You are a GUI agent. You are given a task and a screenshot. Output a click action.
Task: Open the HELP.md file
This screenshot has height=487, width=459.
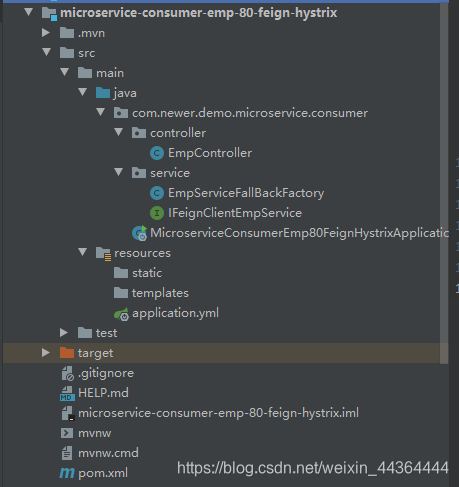103,393
